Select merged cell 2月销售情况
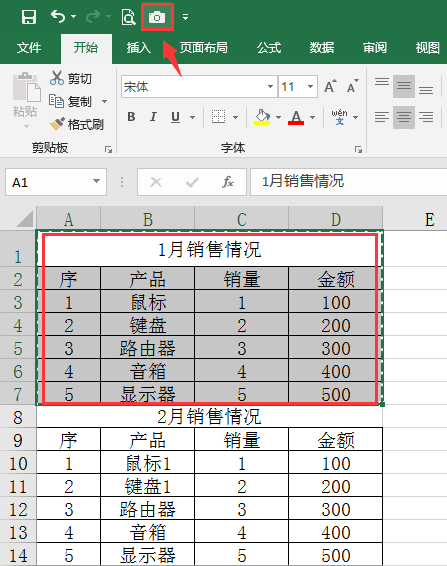 [x=209, y=417]
